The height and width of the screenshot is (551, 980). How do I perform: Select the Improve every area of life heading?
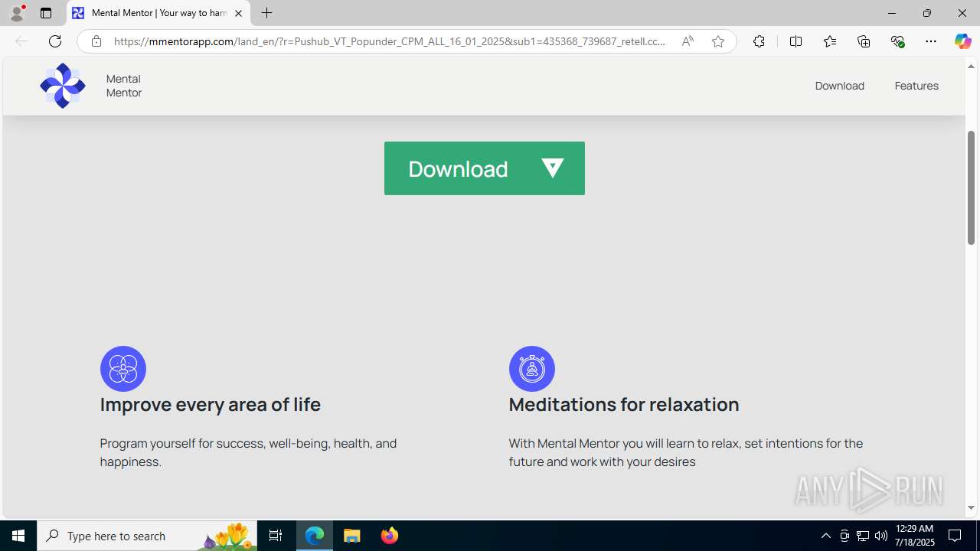(x=211, y=404)
